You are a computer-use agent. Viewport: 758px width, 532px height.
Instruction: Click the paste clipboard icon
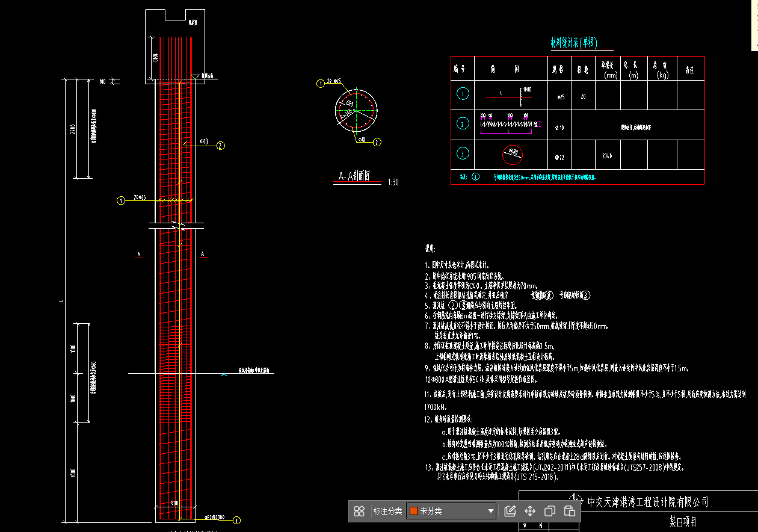pos(569,512)
